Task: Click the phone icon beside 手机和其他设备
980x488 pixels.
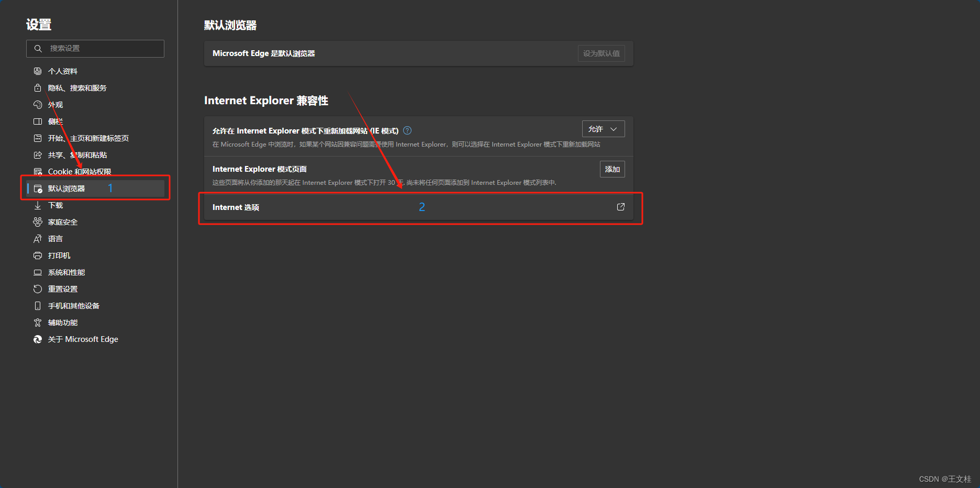Action: (38, 306)
